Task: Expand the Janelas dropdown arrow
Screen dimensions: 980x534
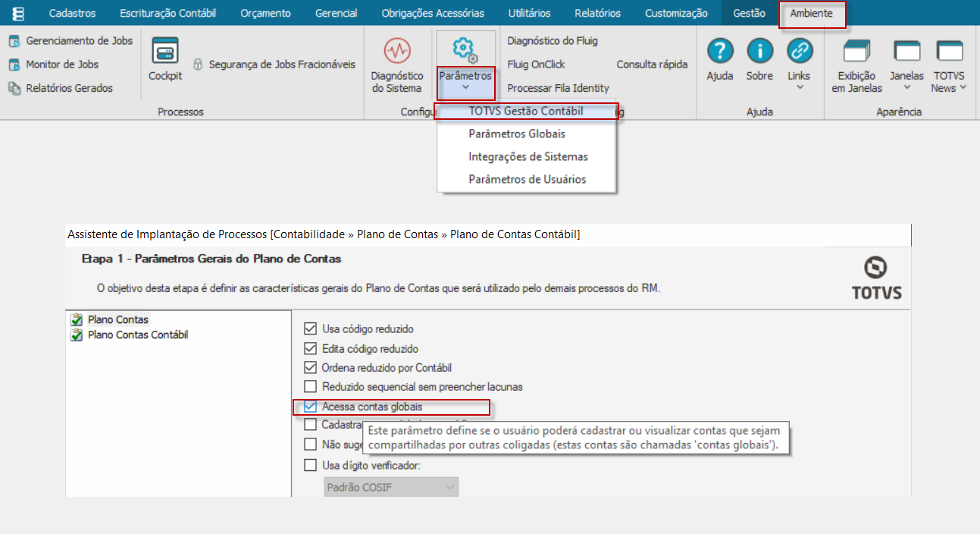Action: [x=906, y=88]
